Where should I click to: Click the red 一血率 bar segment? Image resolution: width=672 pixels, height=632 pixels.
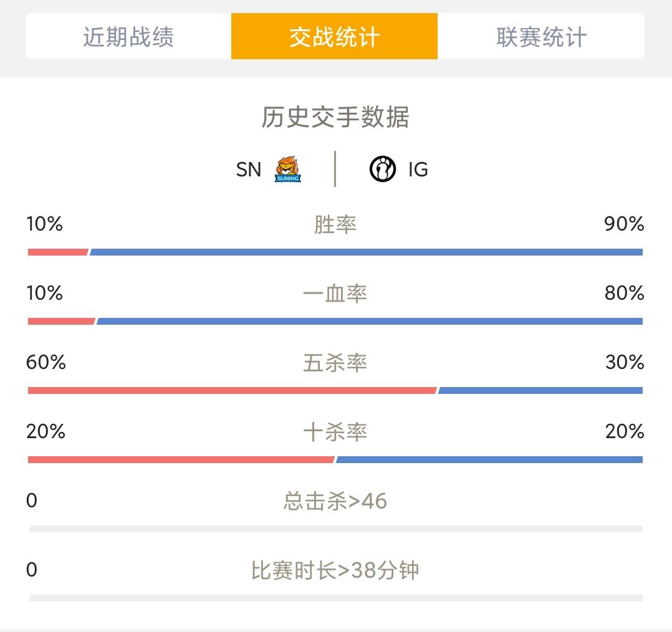point(61,322)
